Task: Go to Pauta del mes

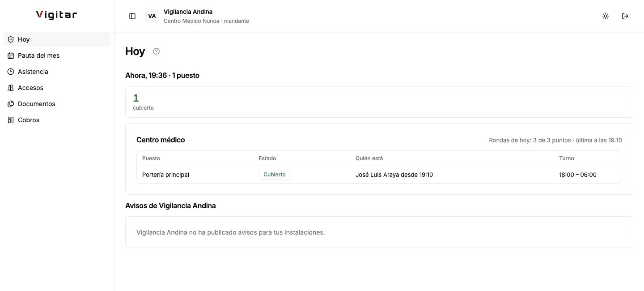Action: (57, 56)
